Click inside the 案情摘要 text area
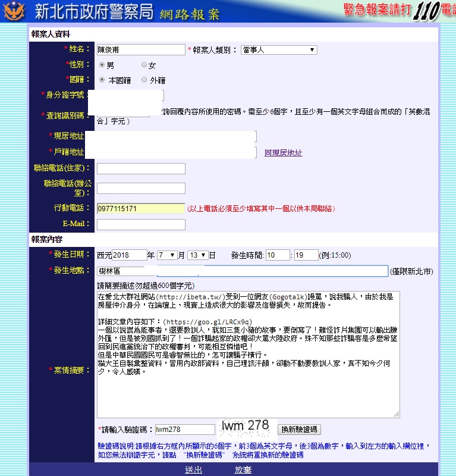The height and width of the screenshot is (476, 456). [248, 354]
